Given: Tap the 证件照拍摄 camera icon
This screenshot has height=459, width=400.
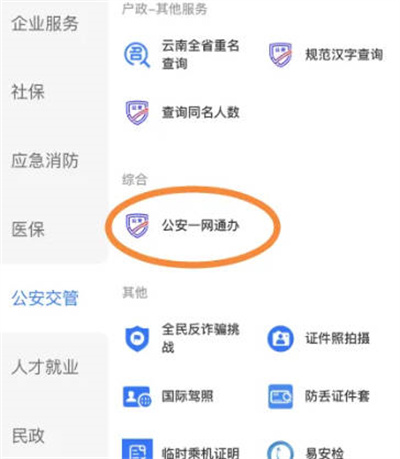Looking at the screenshot, I should tap(280, 339).
